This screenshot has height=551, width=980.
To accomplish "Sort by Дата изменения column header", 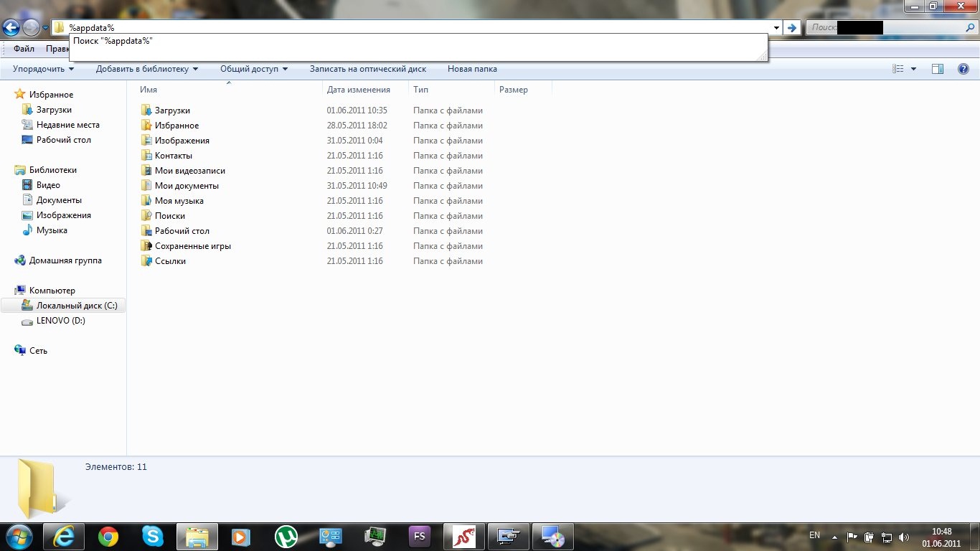I will [x=358, y=90].
